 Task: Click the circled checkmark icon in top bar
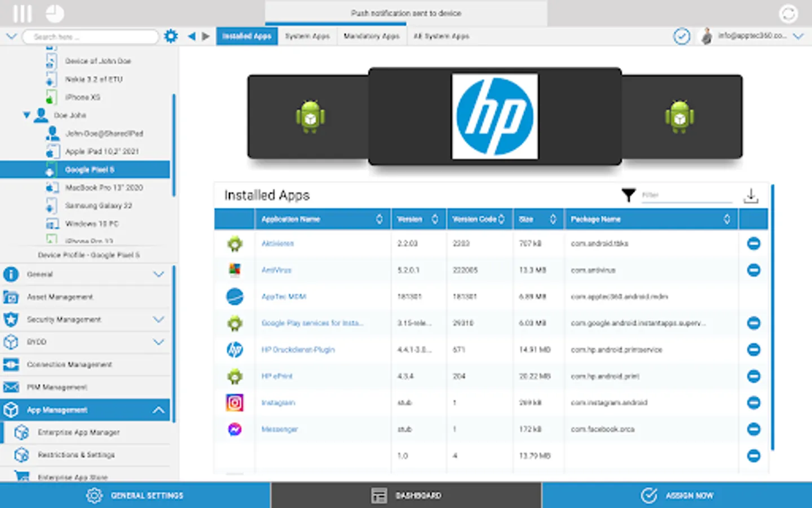pos(682,37)
